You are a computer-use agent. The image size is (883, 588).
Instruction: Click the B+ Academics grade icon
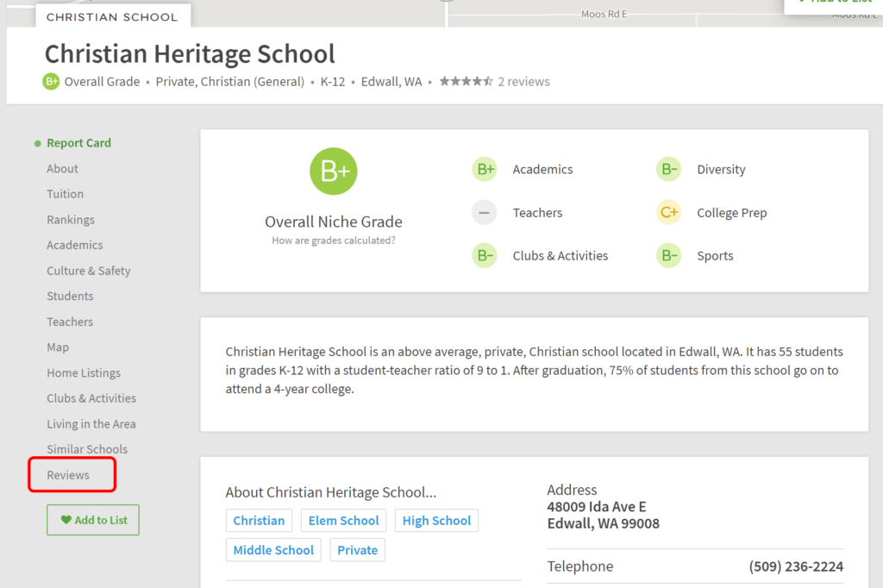pos(485,169)
